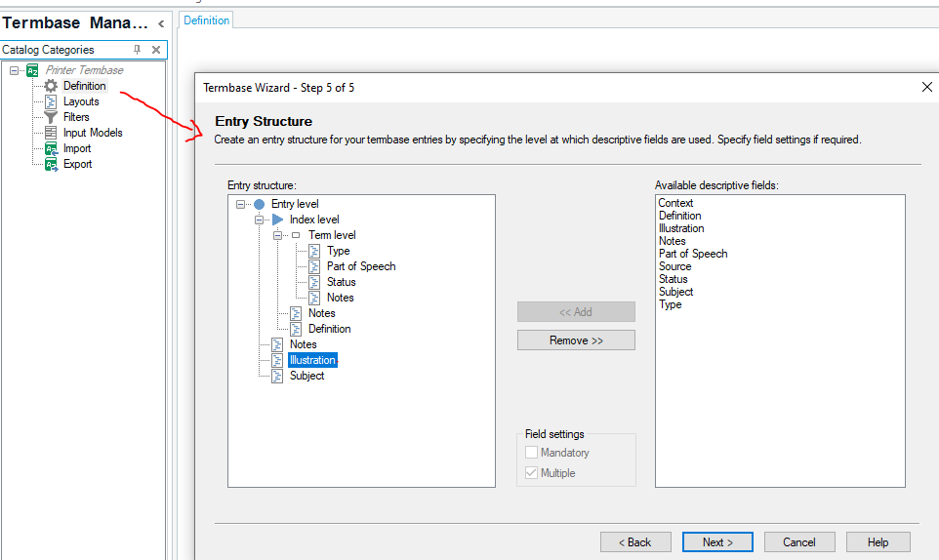
Task: Click the Definition gear icon
Action: point(51,86)
